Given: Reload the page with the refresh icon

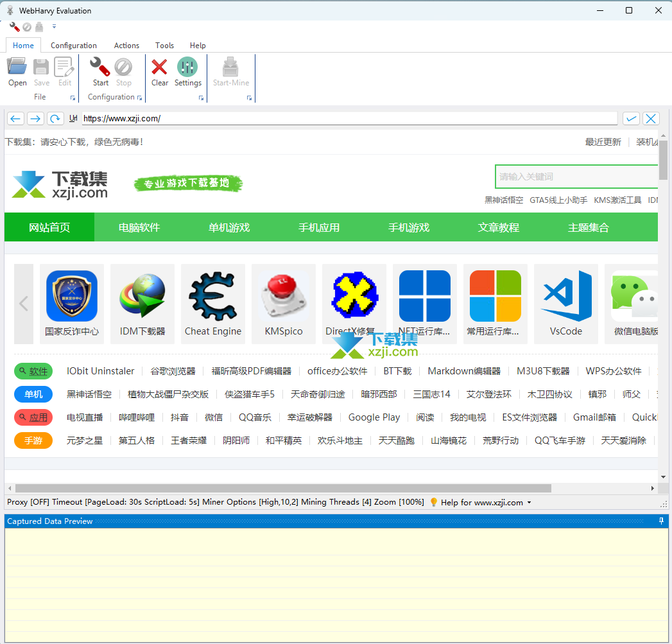Looking at the screenshot, I should coord(55,118).
